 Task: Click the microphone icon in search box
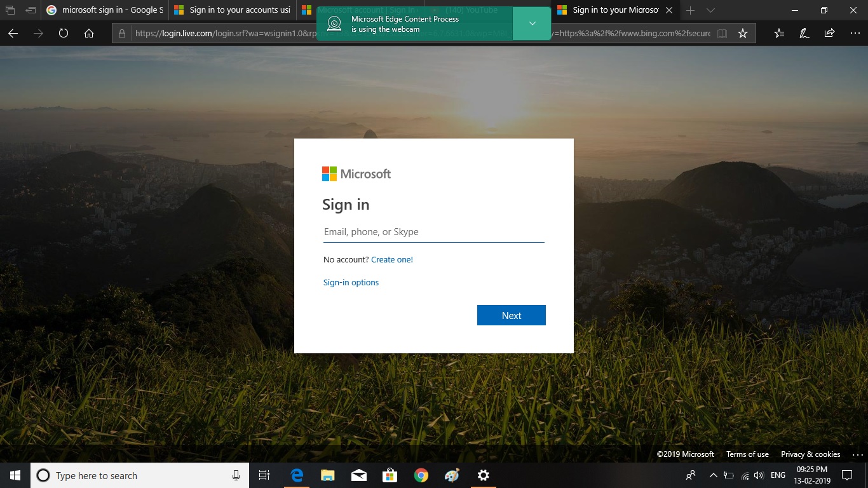tap(236, 475)
